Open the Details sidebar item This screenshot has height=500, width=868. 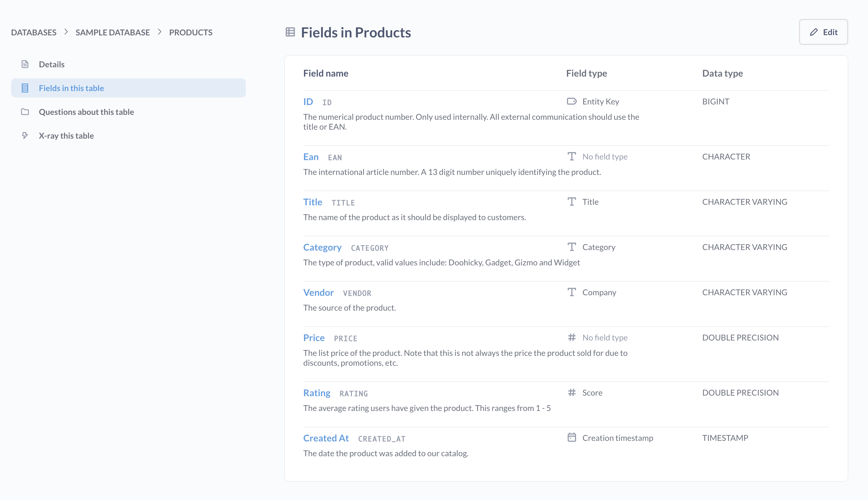52,64
